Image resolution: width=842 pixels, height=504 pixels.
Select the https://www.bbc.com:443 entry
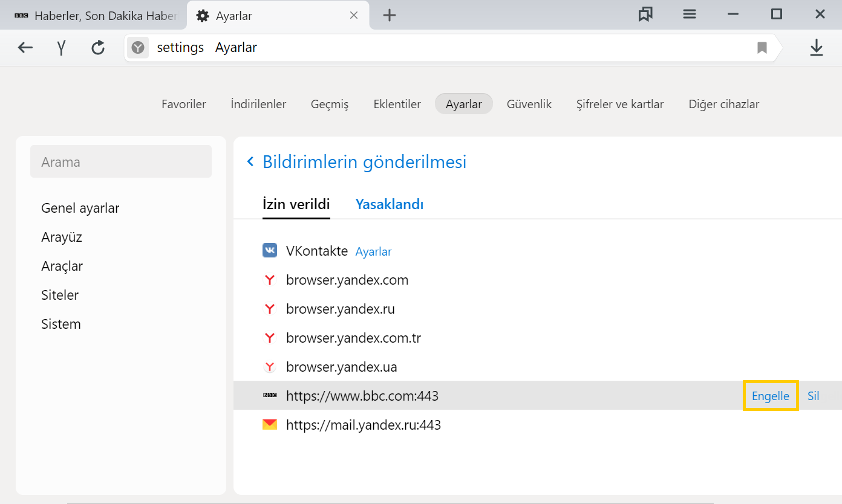click(x=538, y=395)
